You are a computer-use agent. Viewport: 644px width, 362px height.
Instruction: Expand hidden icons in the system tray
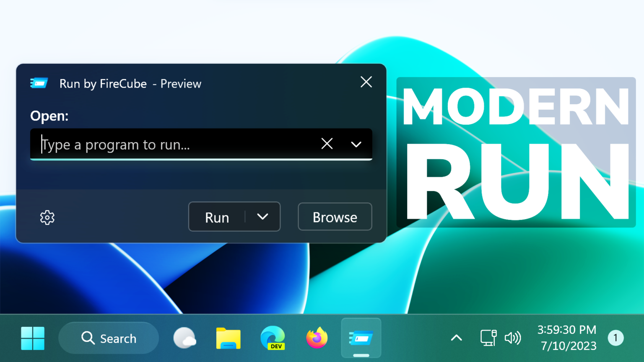pos(456,338)
